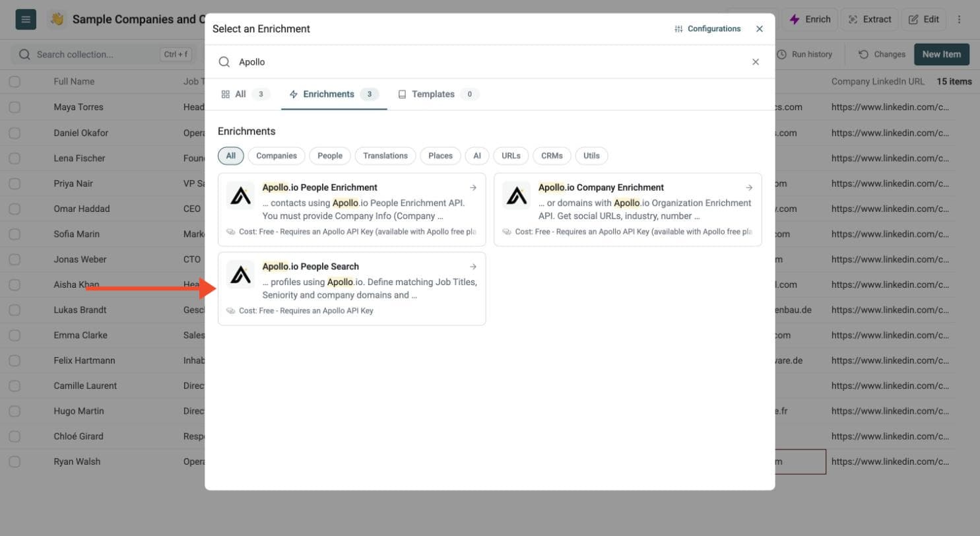Open the three-dot more options menu

click(x=960, y=19)
